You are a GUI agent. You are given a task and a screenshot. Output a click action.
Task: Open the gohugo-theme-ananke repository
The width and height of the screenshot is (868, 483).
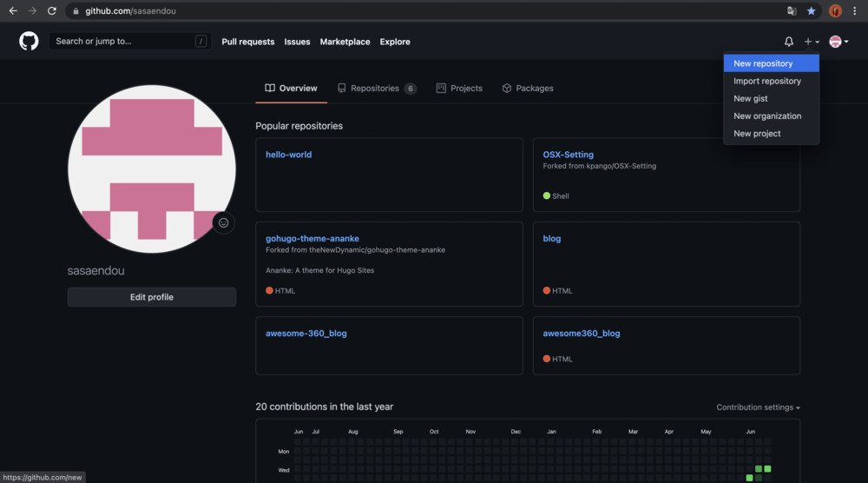point(312,238)
